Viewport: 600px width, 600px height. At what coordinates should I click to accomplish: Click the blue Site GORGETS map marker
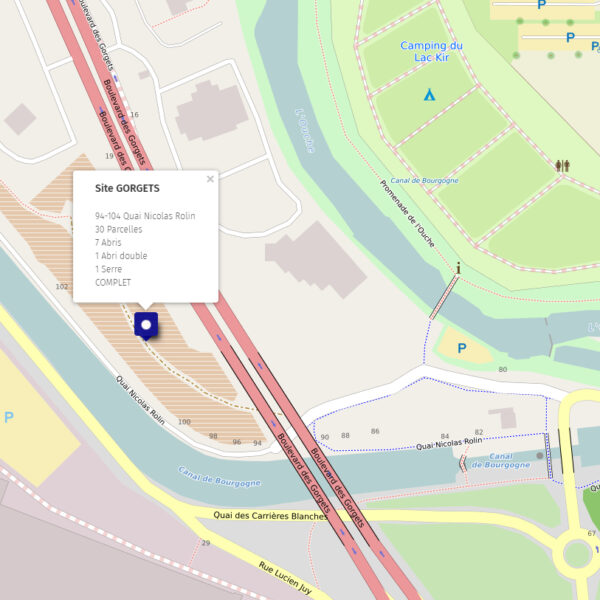coord(146,326)
